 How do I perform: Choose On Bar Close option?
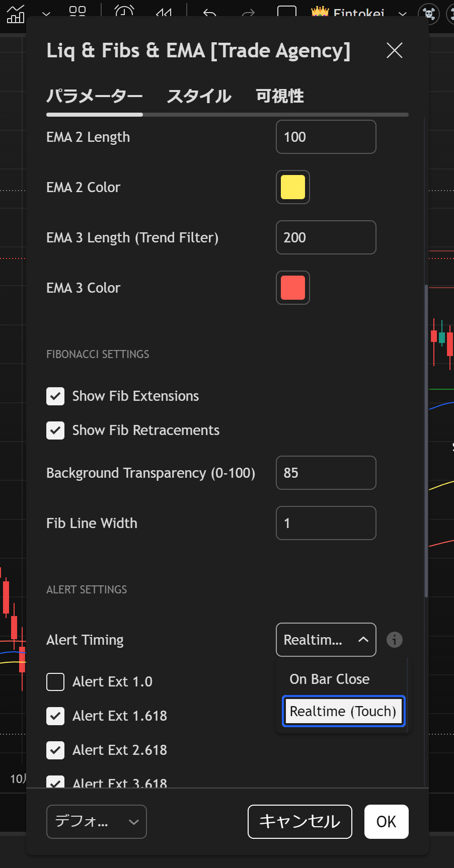(330, 679)
